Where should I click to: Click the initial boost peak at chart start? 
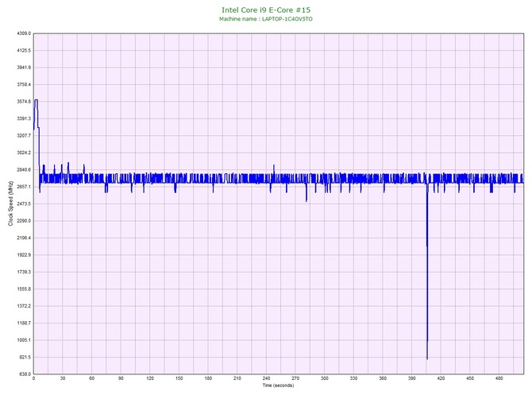point(37,101)
